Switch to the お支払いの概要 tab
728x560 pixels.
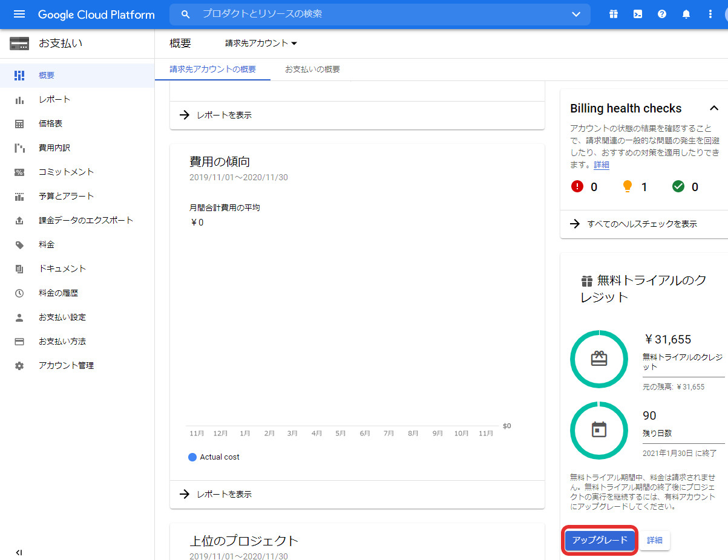coord(312,70)
